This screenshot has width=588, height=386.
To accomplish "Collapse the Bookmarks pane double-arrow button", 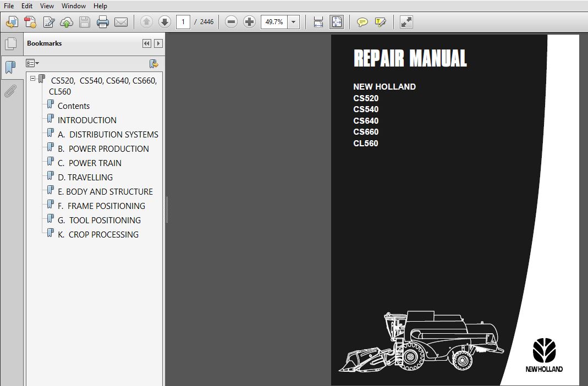I will (x=147, y=43).
